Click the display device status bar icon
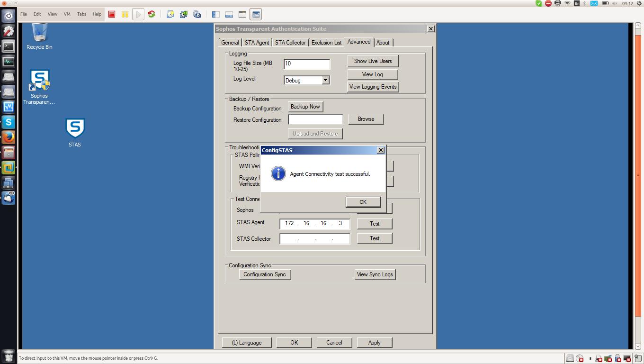The width and height of the screenshot is (644, 364). point(627,359)
